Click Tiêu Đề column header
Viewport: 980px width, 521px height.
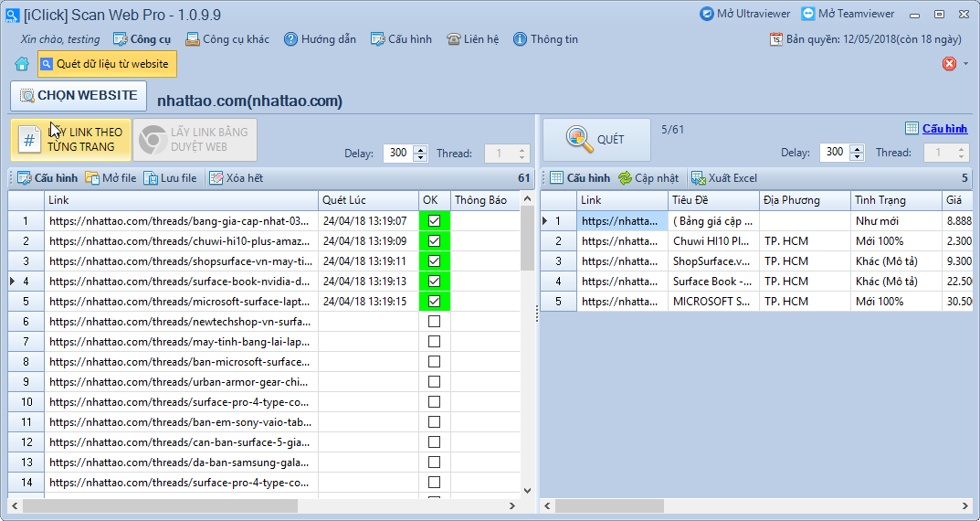[713, 200]
